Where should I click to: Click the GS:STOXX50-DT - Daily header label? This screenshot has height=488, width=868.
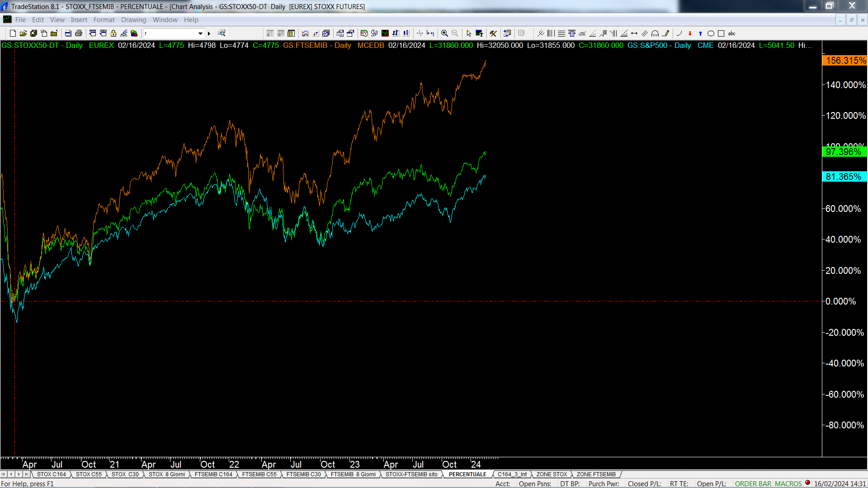[42, 45]
